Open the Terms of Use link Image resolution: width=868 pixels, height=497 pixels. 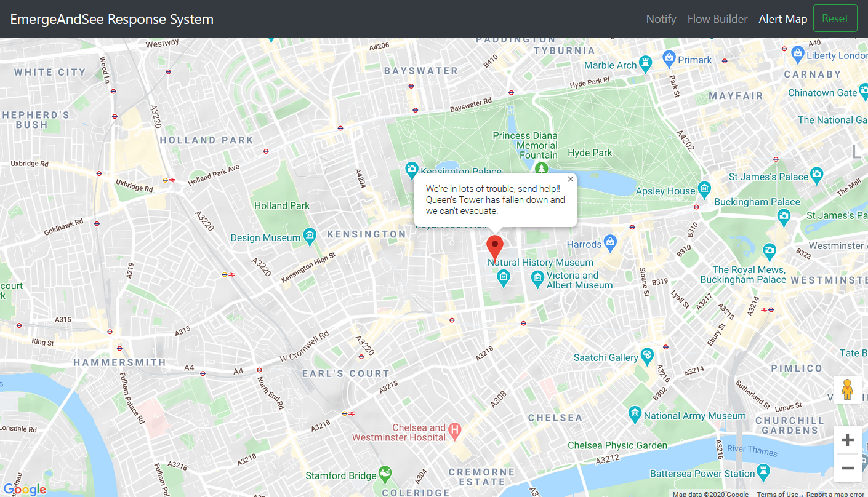coord(778,494)
